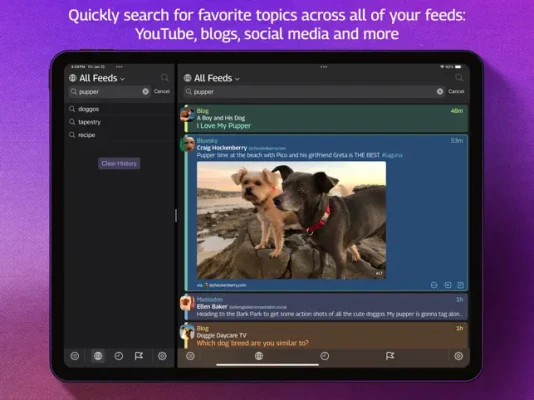The width and height of the screenshot is (534, 400).
Task: Open the globe tab in left bottom bar
Action: coord(98,356)
